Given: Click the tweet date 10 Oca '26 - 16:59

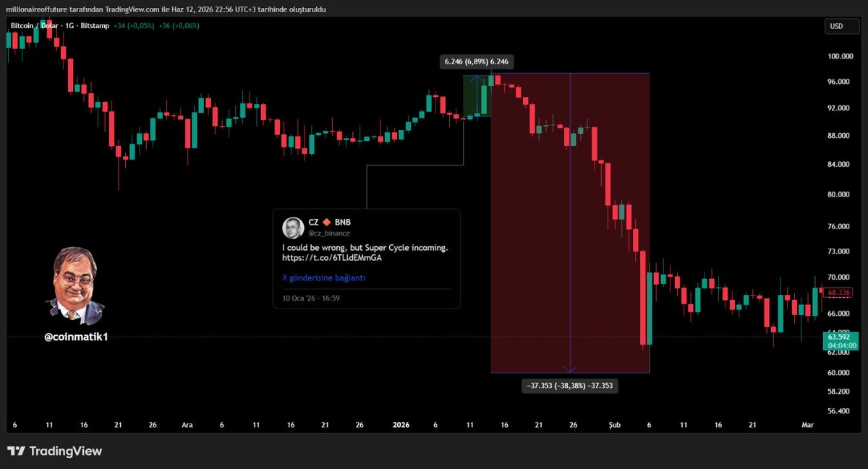Looking at the screenshot, I should (x=311, y=298).
